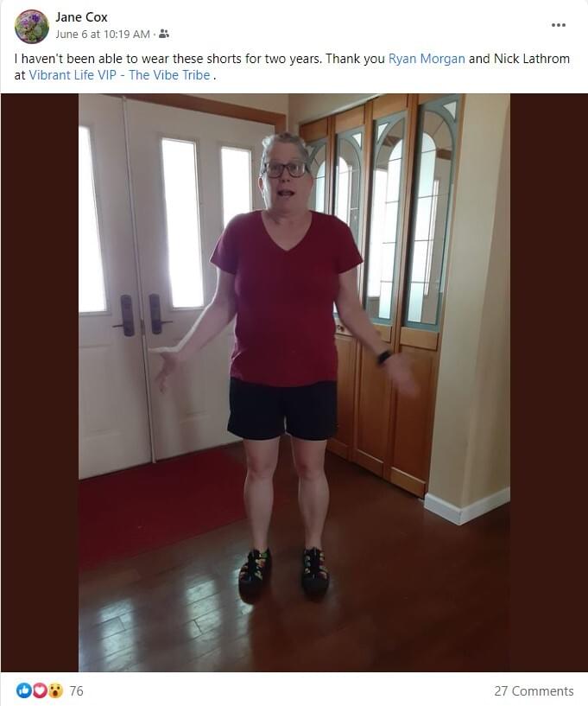Click the red rug in the photo

tap(162, 505)
